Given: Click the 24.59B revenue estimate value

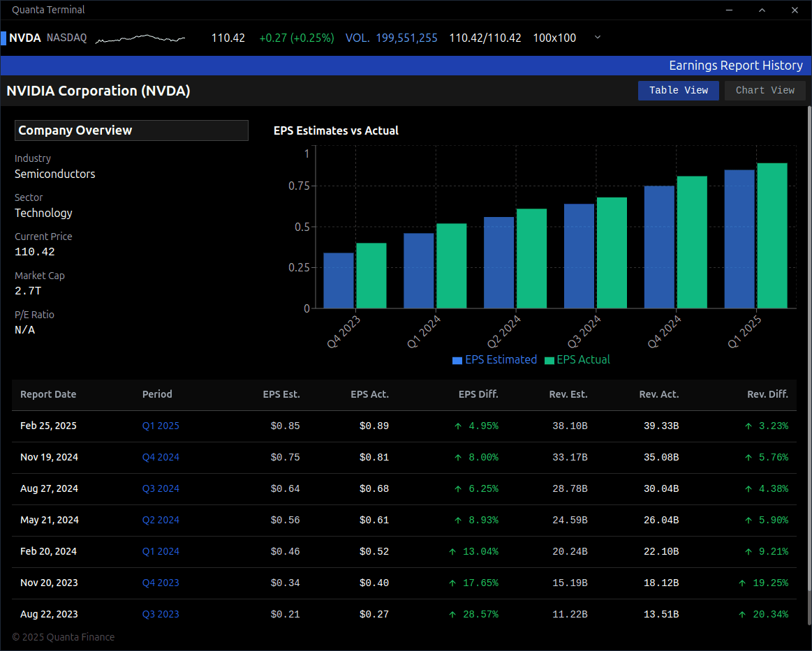Looking at the screenshot, I should pyautogui.click(x=570, y=520).
